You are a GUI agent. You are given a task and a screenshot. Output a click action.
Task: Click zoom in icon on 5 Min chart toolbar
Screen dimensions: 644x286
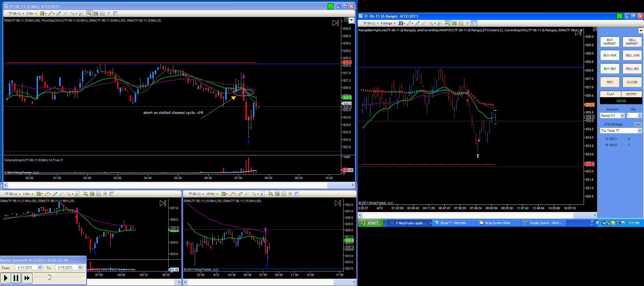tap(59, 13)
